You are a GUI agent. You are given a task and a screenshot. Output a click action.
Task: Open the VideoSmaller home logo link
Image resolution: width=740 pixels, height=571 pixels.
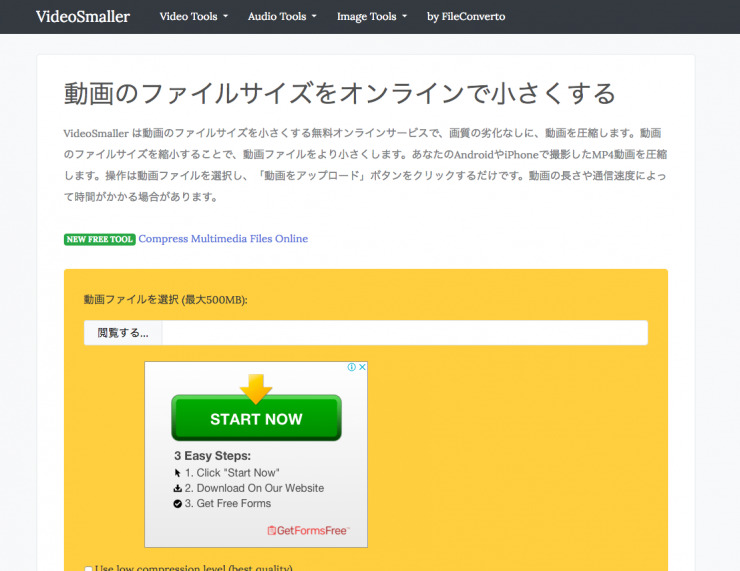[83, 17]
